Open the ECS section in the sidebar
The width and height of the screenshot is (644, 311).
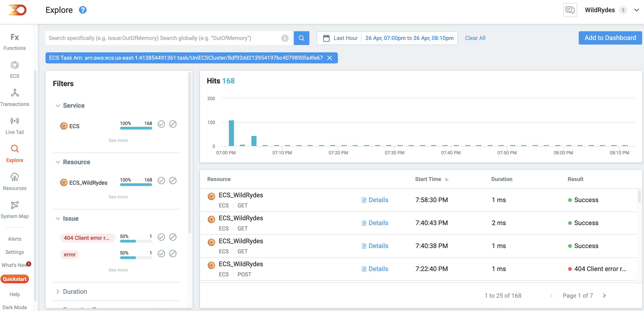pyautogui.click(x=14, y=70)
